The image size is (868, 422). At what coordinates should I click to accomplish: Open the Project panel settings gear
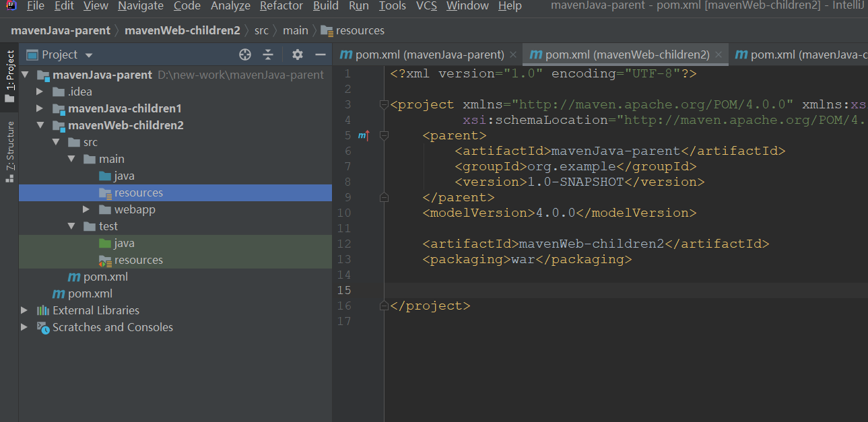tap(296, 55)
